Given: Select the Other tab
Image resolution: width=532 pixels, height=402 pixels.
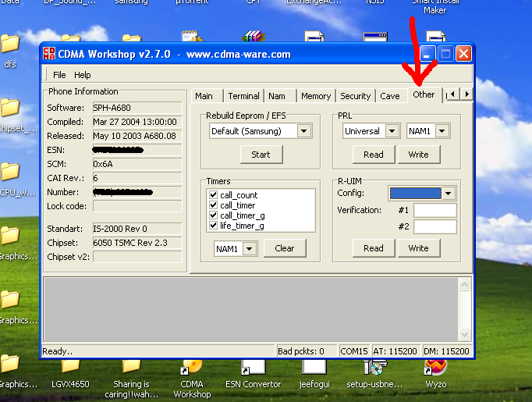Looking at the screenshot, I should (424, 94).
